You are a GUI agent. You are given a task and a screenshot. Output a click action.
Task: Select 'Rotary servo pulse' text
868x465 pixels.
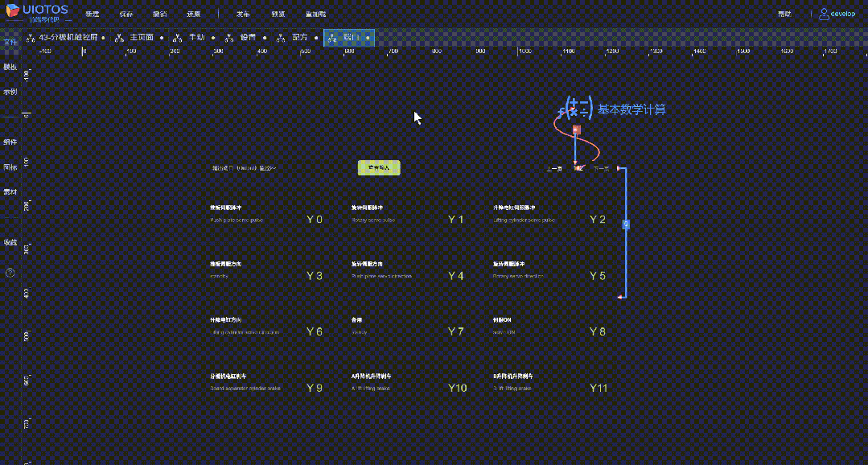373,220
